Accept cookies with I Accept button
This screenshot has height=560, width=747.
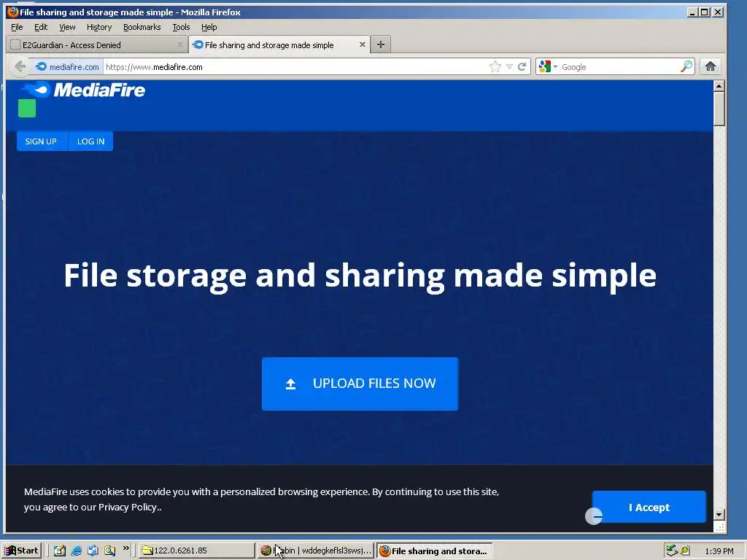tap(649, 507)
